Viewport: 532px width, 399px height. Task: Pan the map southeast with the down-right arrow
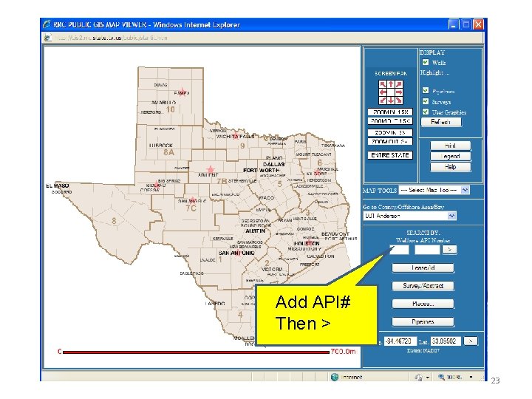pos(399,100)
